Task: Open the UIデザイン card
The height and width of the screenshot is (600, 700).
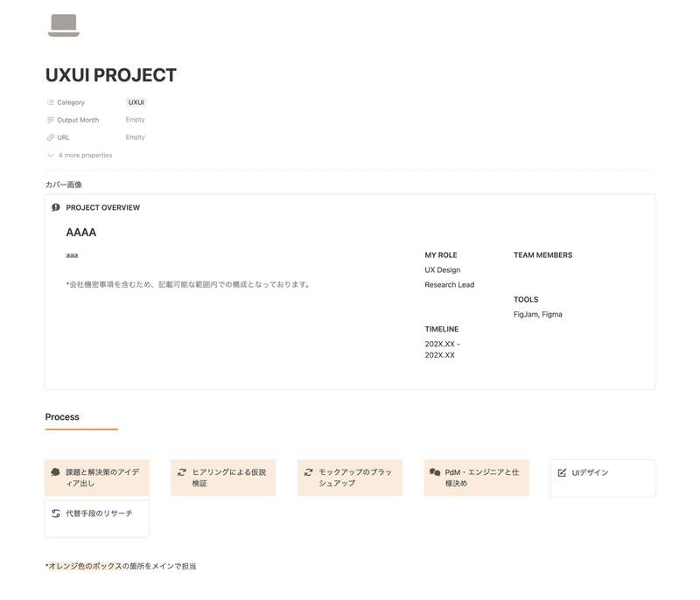Action: 603,478
